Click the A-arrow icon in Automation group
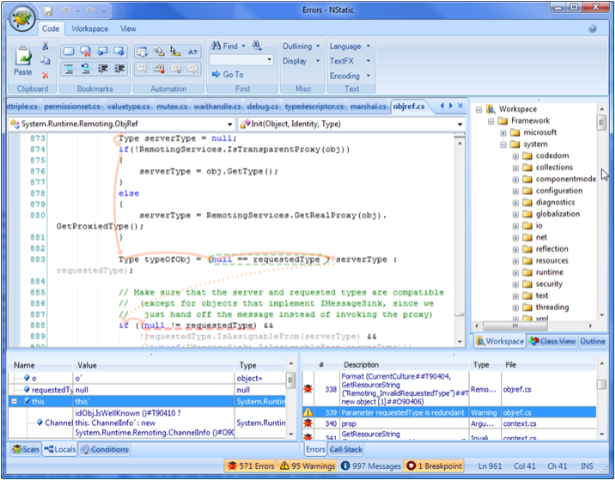This screenshot has height=480, width=615. [193, 51]
